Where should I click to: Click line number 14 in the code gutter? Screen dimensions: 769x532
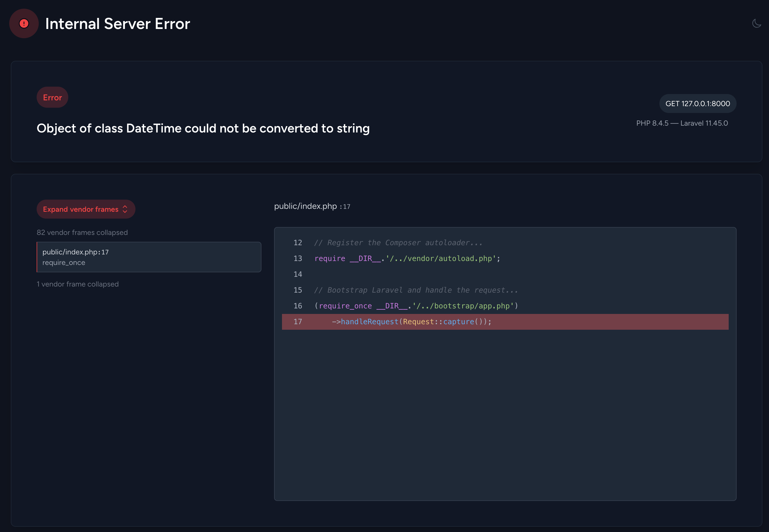click(298, 274)
